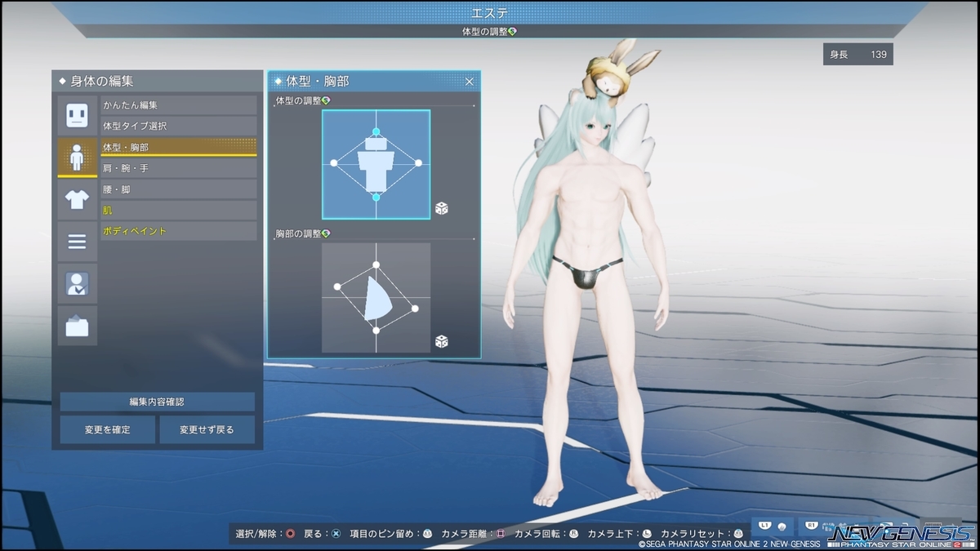The image size is (980, 551).
Task: Click the 身長 139 height readout
Action: (x=857, y=55)
